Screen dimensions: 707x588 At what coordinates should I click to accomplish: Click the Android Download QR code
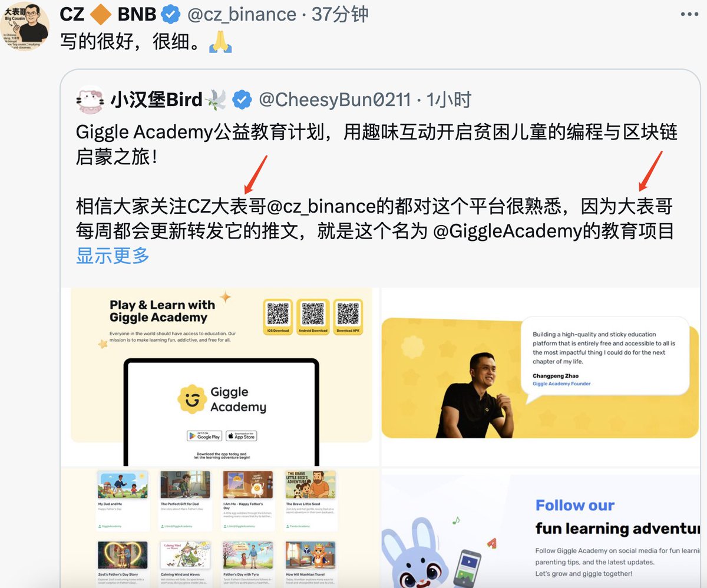click(312, 317)
